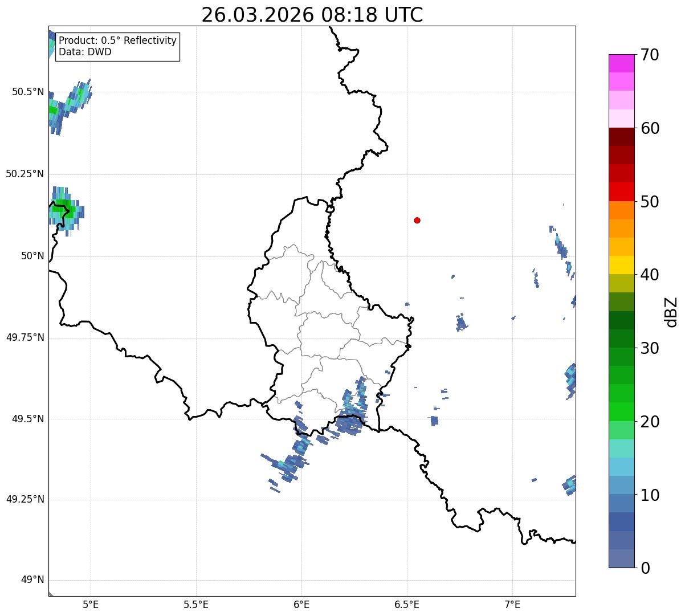Image resolution: width=685 pixels, height=616 pixels.
Task: Click the 49°N latitude tick label
Action: pos(32,580)
